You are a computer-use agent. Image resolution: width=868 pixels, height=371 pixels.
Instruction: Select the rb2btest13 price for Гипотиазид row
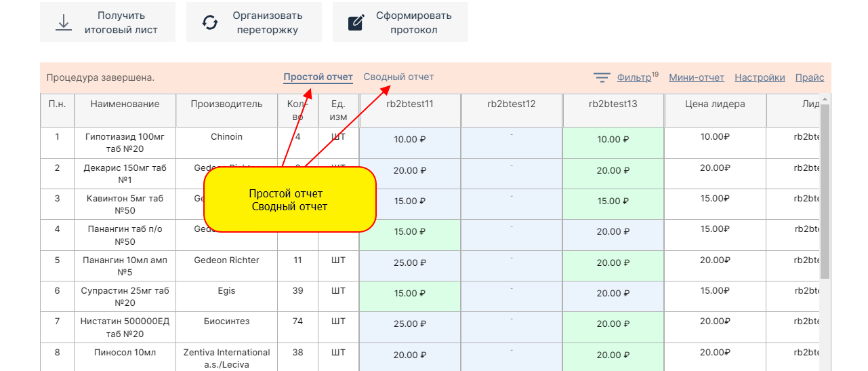pos(613,140)
